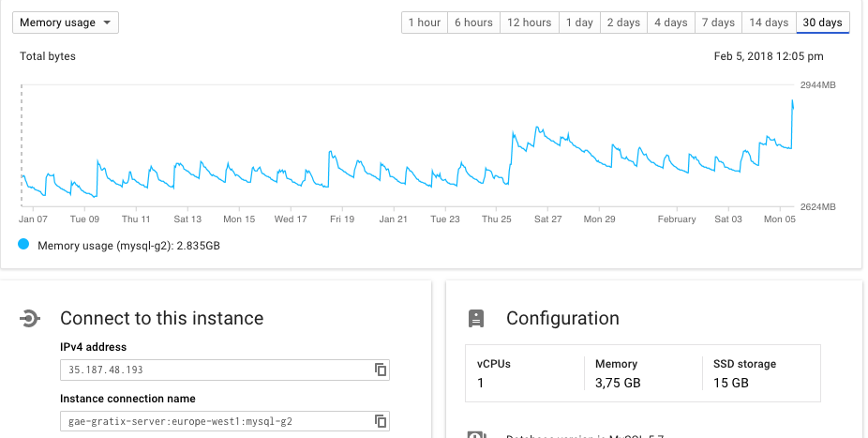Click the Configuration card icon

(476, 318)
